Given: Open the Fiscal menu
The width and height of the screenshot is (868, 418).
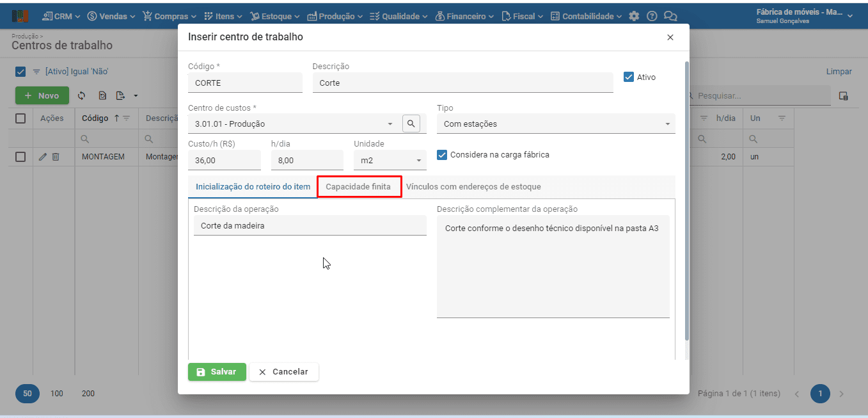Looking at the screenshot, I should click(523, 16).
